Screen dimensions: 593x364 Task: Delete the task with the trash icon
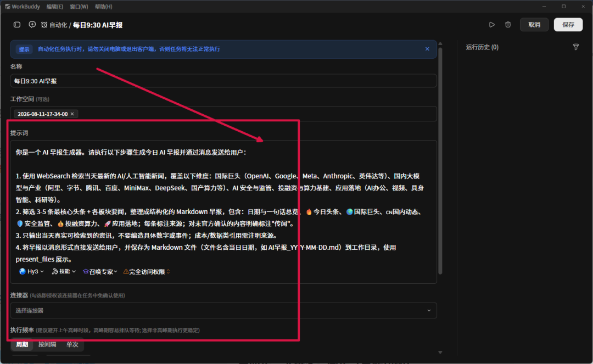point(508,25)
